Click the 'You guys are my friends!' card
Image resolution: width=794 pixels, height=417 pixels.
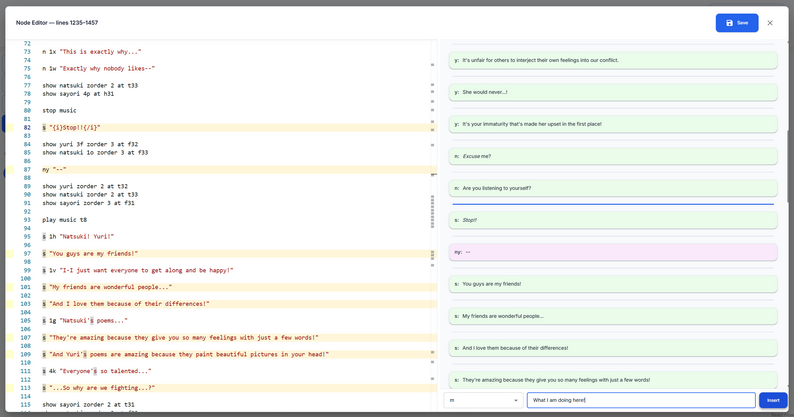click(612, 284)
